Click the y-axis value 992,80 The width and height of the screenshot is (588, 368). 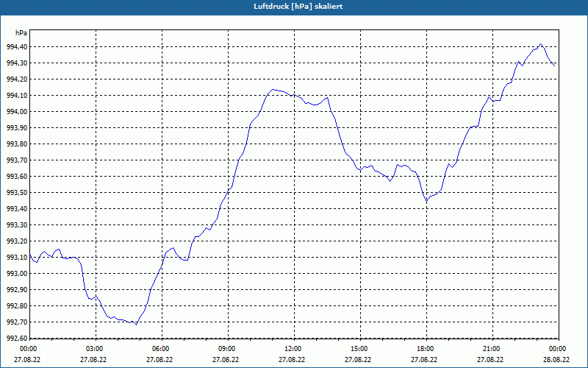pos(17,305)
